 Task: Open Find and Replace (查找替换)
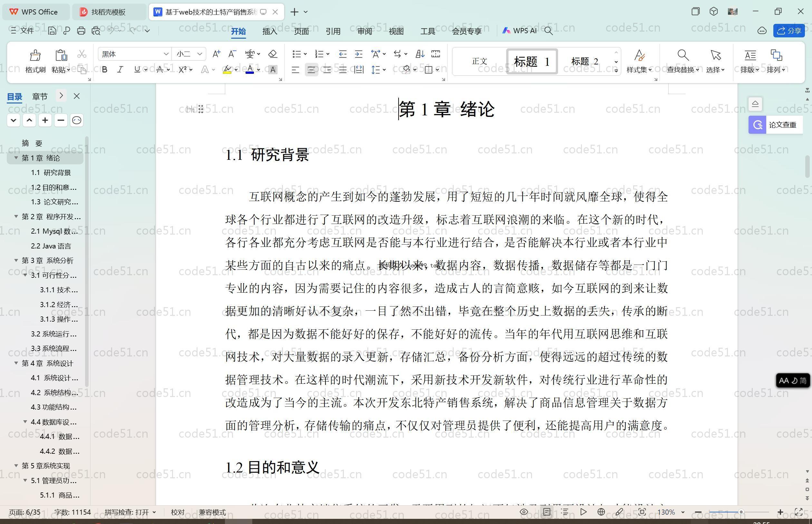(683, 61)
